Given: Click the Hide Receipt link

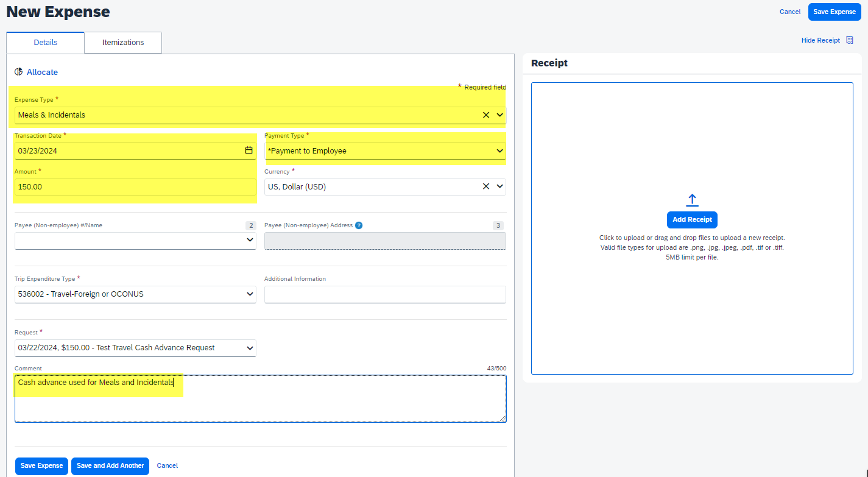Looking at the screenshot, I should (x=820, y=40).
